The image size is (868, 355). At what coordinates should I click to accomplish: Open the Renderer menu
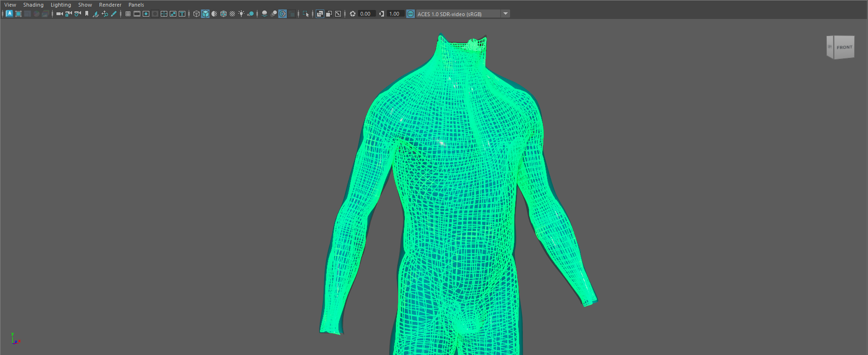pyautogui.click(x=110, y=5)
